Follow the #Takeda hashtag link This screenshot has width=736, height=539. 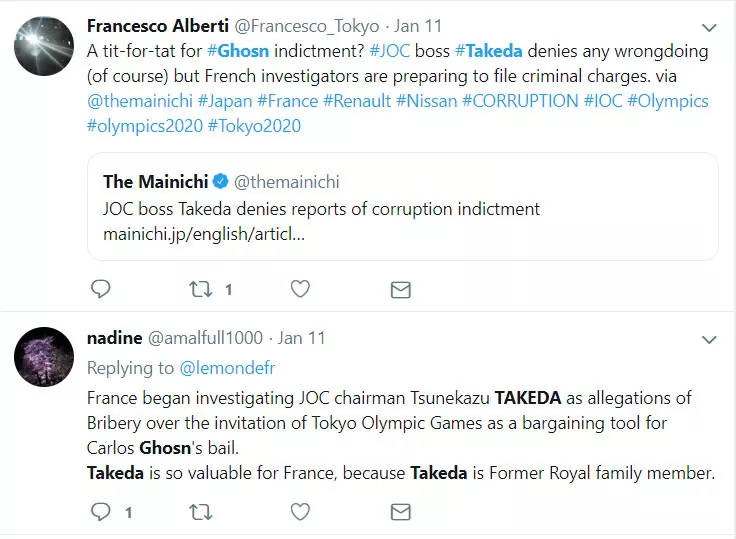pos(489,50)
